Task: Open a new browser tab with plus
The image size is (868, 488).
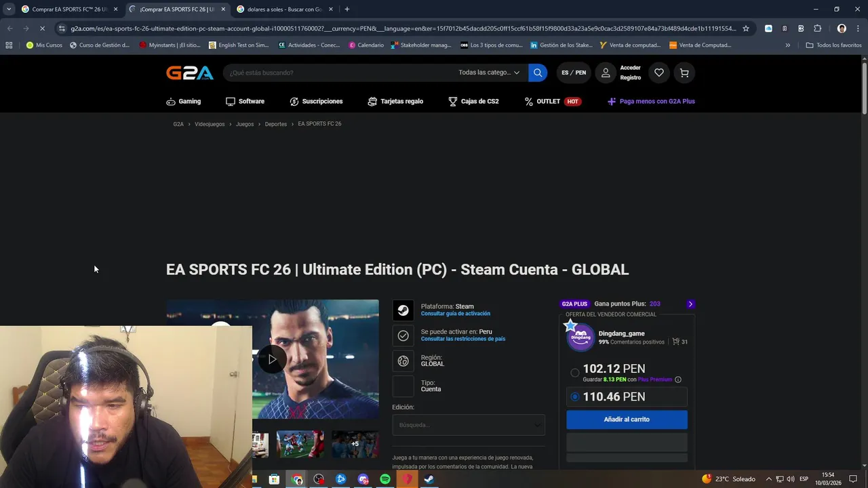Action: (x=347, y=9)
